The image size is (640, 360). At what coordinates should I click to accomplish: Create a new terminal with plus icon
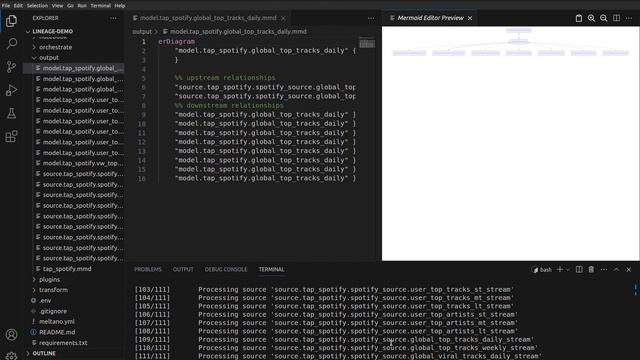click(x=560, y=269)
